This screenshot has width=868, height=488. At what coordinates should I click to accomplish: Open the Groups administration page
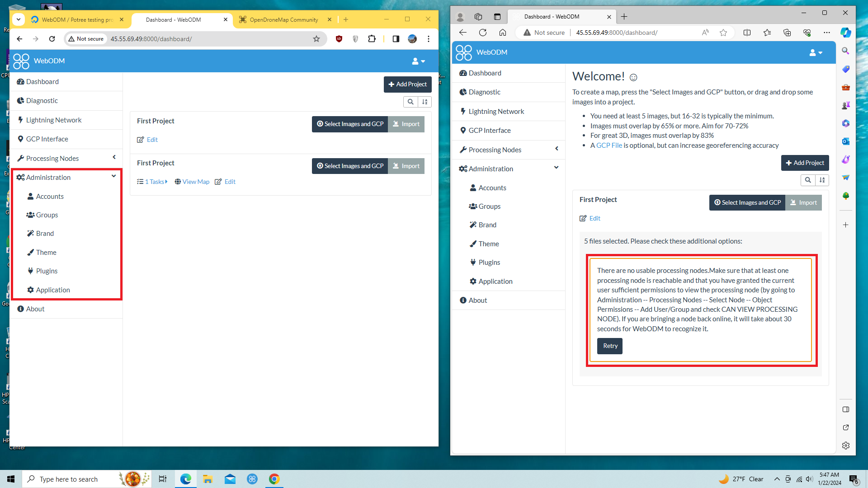coord(46,215)
